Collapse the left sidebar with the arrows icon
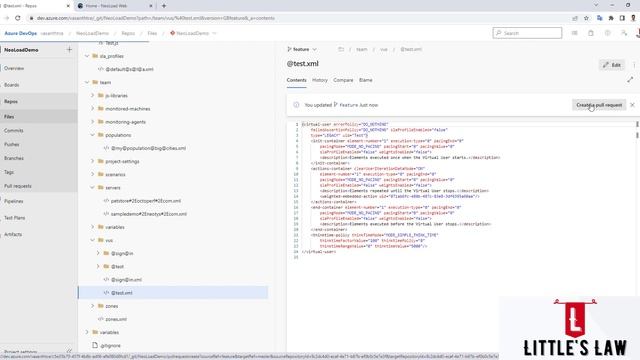This screenshot has height=360, width=640. click(x=69, y=351)
